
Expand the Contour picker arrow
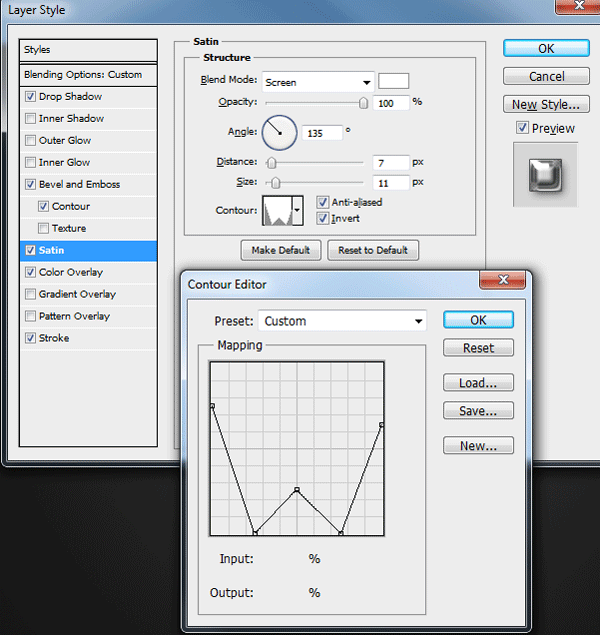click(x=298, y=211)
